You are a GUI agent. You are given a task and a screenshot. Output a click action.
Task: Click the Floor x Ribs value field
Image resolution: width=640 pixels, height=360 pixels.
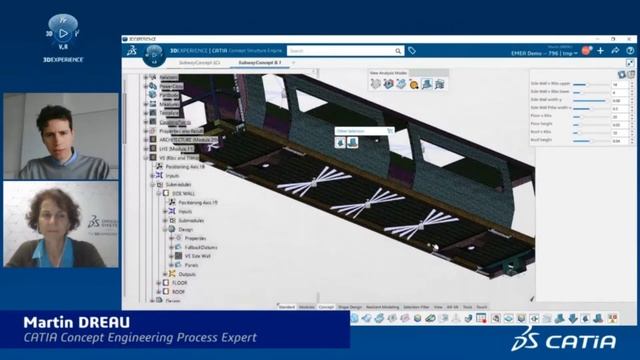[x=620, y=117]
